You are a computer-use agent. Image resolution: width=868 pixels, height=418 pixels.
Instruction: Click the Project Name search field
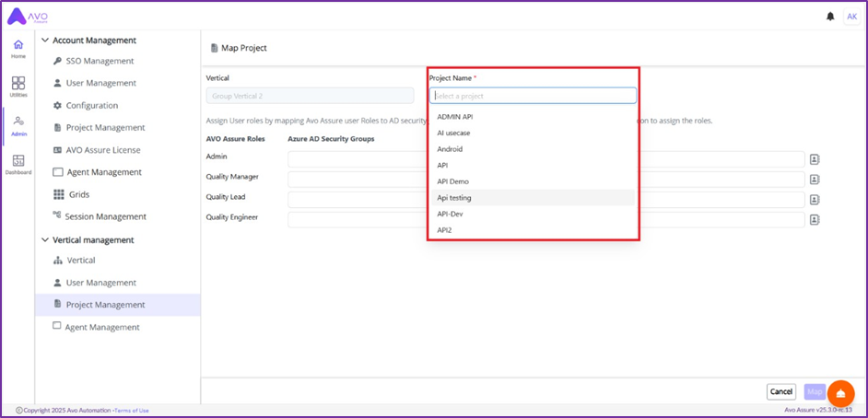(x=533, y=96)
